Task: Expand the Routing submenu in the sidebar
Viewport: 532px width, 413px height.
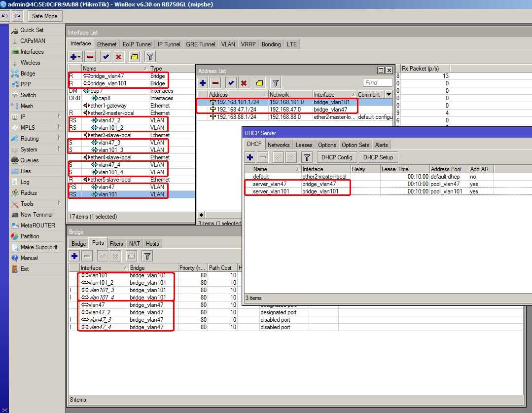Action: (x=30, y=139)
